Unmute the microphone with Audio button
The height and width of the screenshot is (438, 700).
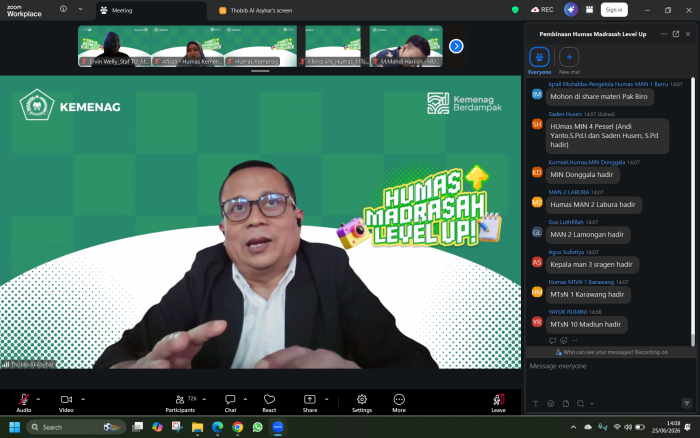tap(24, 403)
